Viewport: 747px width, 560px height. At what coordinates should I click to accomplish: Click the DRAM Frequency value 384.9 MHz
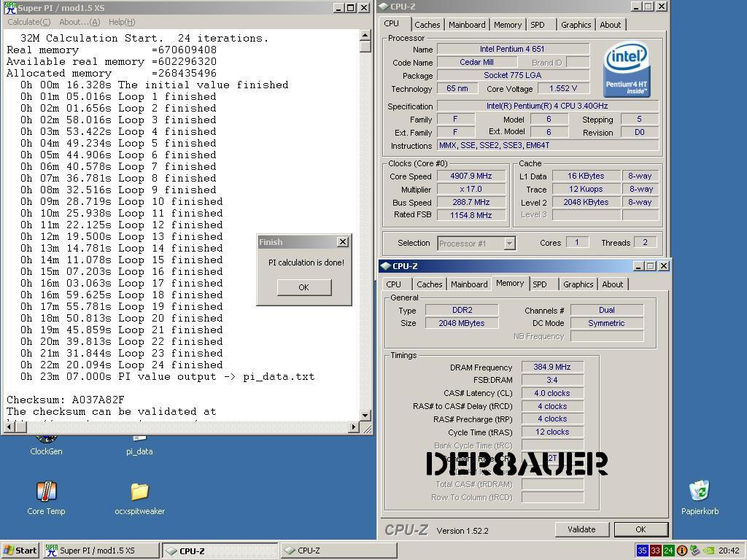tap(552, 367)
